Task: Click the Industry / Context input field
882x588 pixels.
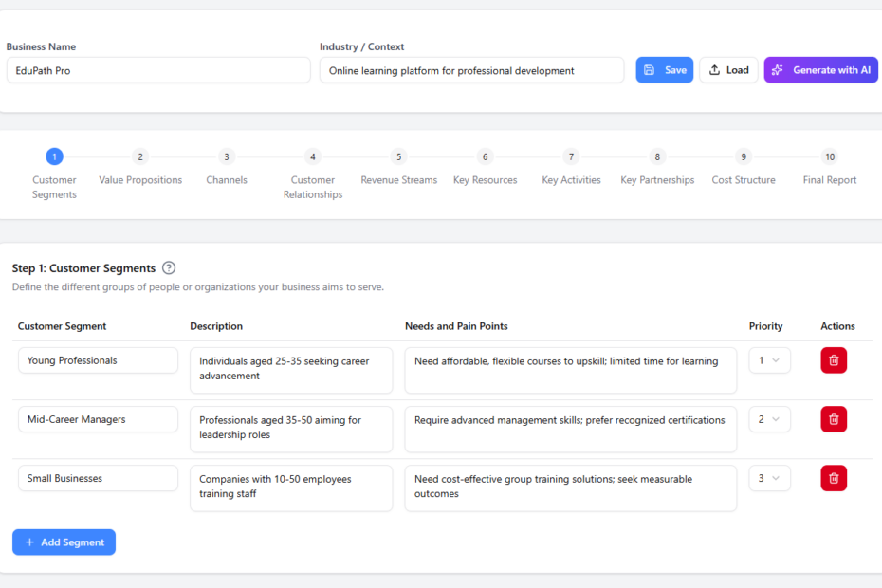Action: pyautogui.click(x=471, y=70)
